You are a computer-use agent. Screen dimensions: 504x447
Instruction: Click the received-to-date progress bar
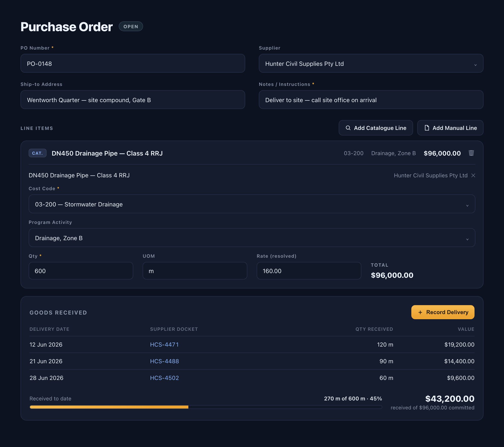click(206, 407)
